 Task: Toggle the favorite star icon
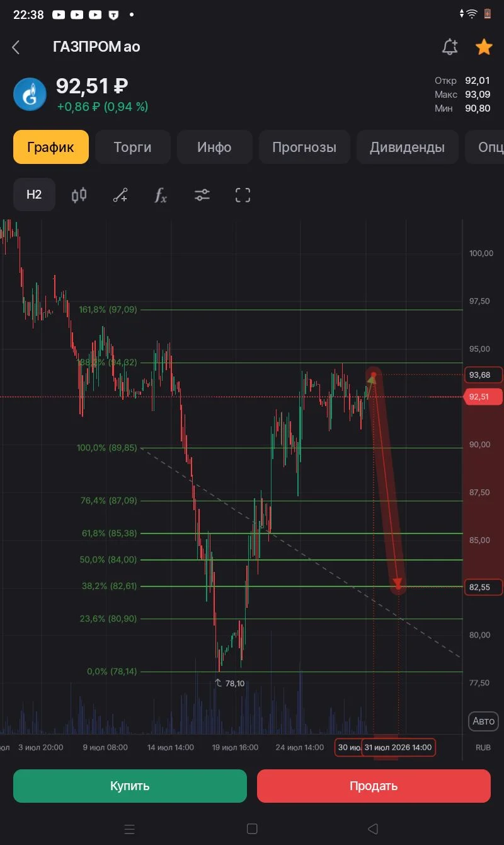pyautogui.click(x=484, y=47)
